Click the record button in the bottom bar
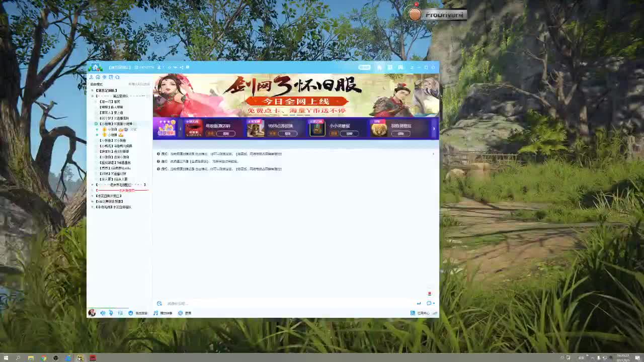644x362 pixels. point(185,313)
